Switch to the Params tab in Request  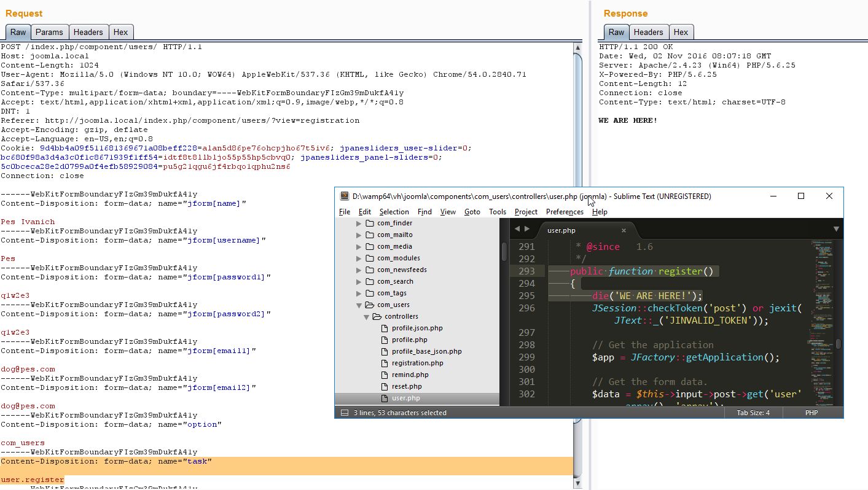click(x=49, y=32)
